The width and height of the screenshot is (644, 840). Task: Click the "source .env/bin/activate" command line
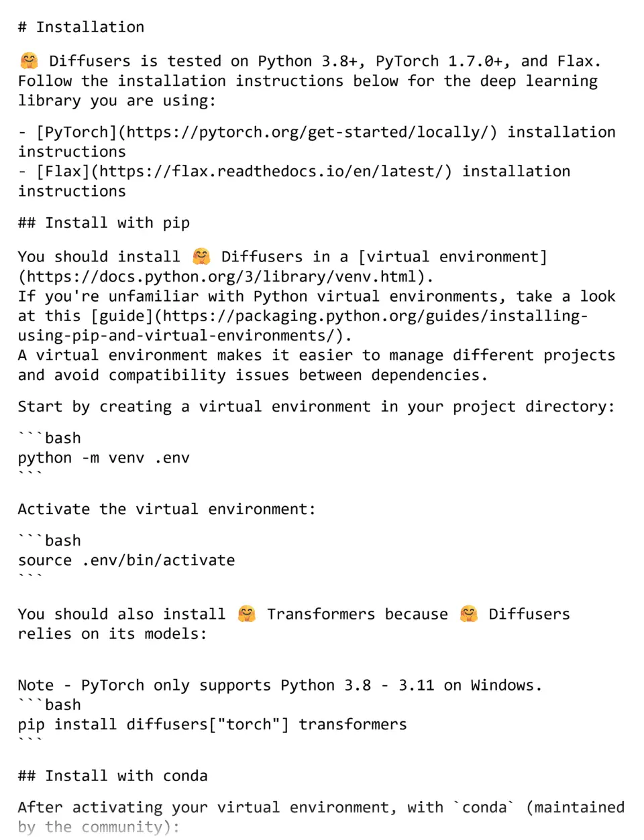tap(127, 560)
